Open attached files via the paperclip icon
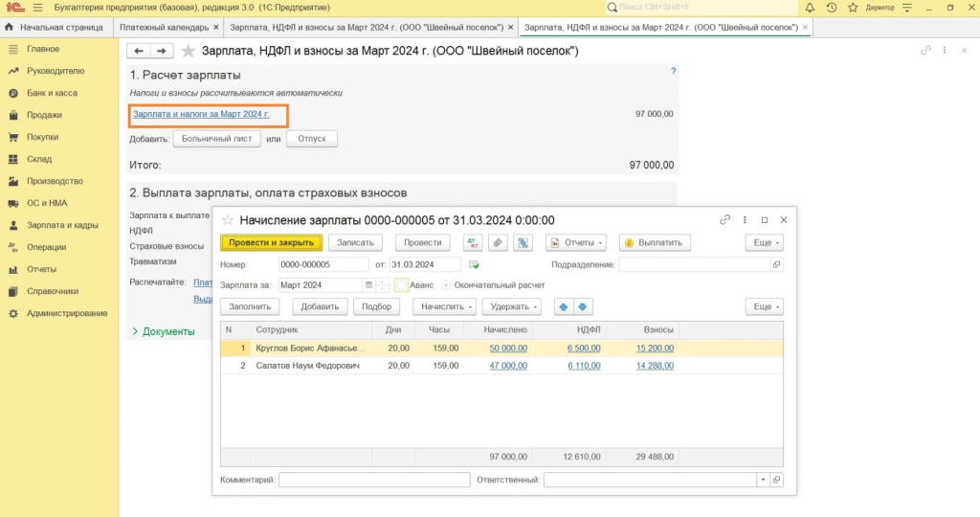 498,242
